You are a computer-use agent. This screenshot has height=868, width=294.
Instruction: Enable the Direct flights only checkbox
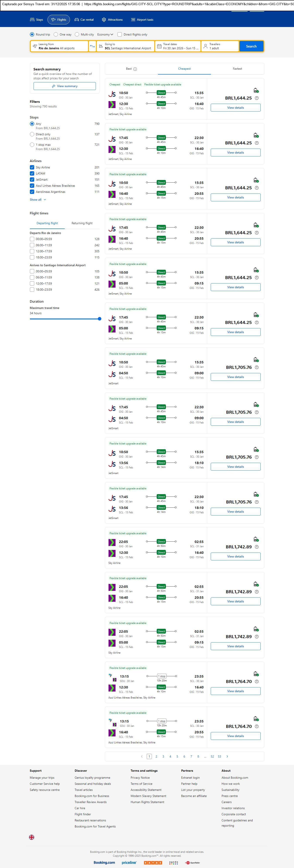tap(120, 34)
